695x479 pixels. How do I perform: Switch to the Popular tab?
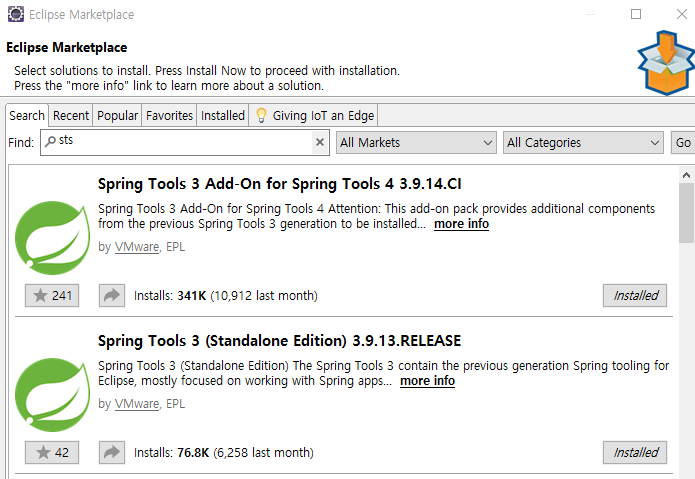[117, 116]
